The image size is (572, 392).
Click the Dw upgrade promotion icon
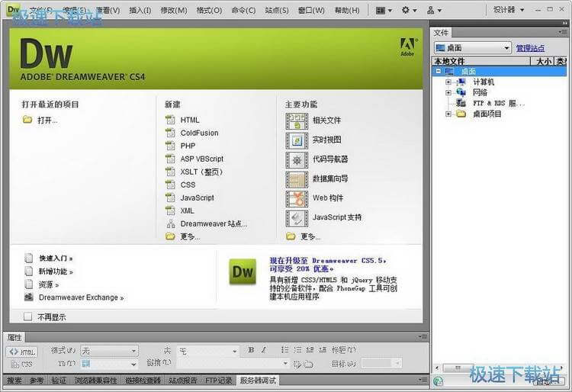point(243,272)
